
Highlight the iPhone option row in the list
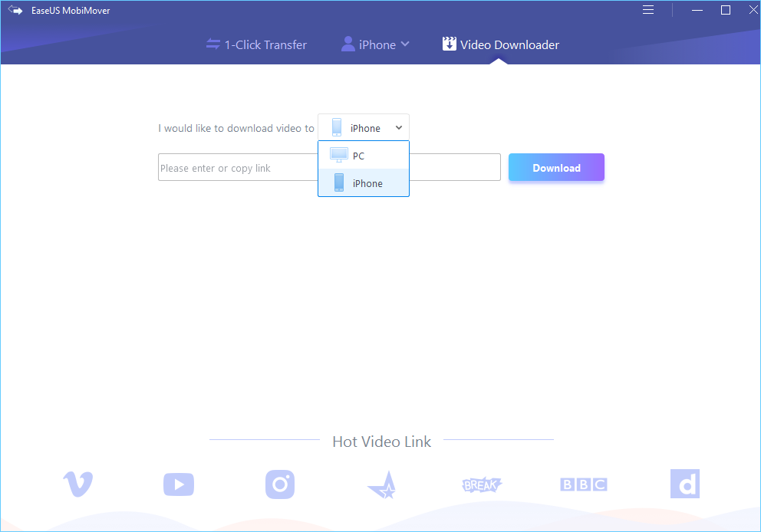pos(363,182)
